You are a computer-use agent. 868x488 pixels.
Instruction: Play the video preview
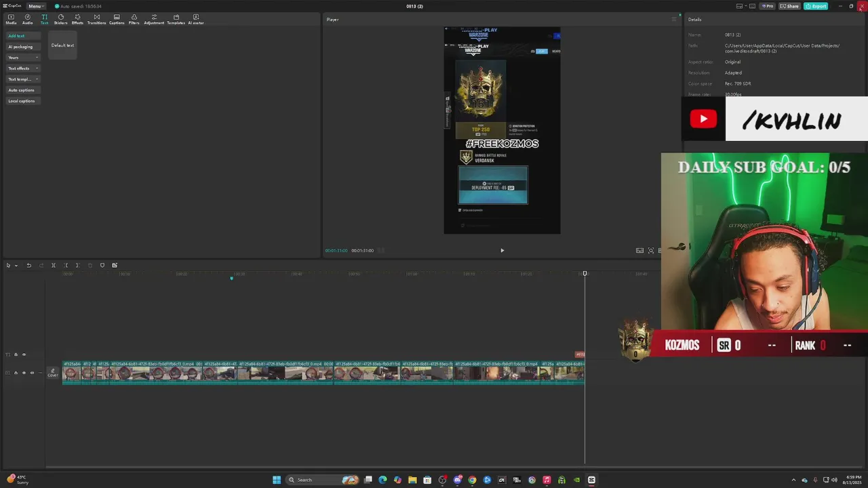tap(502, 250)
